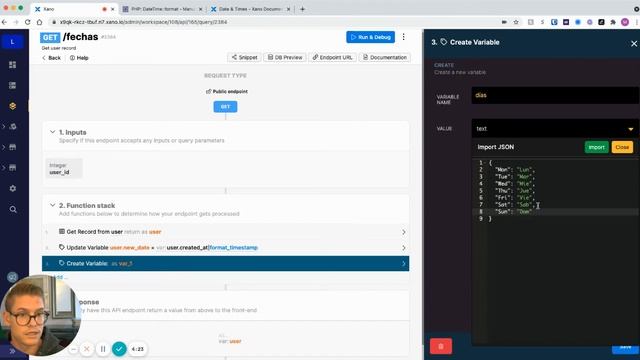Bookmark this page with the star icon

coord(516,22)
